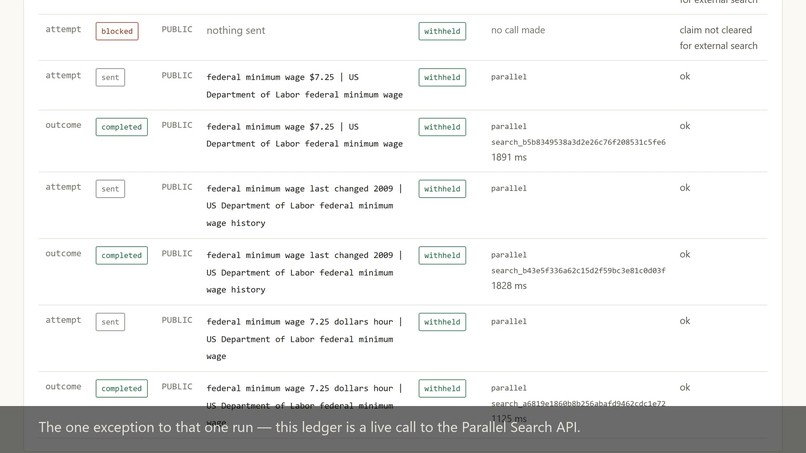Select "last changed 2009" query in 1828 ms row

(304, 273)
